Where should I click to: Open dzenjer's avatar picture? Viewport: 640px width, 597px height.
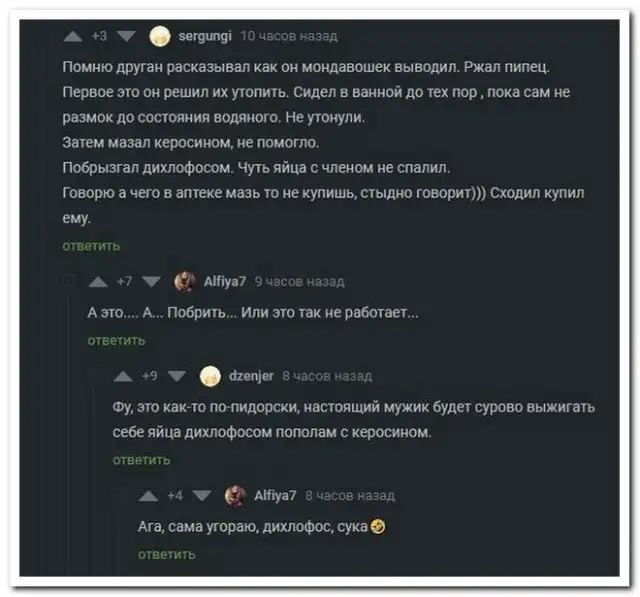pos(210,376)
